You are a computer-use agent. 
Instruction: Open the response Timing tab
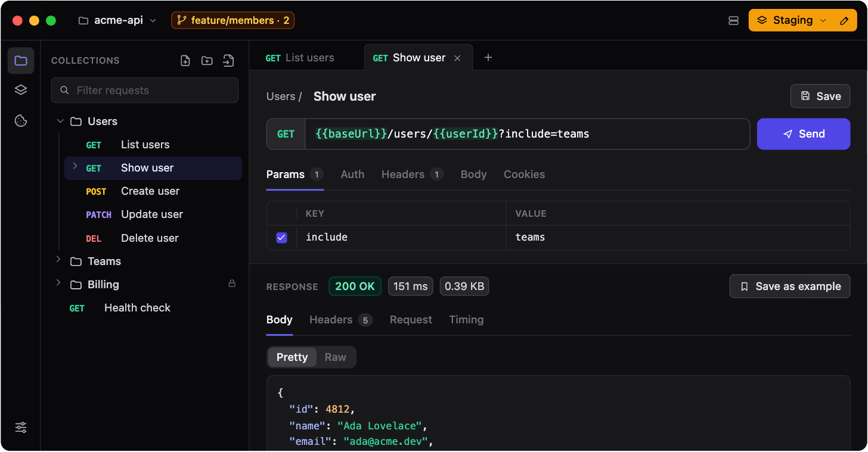coord(466,320)
